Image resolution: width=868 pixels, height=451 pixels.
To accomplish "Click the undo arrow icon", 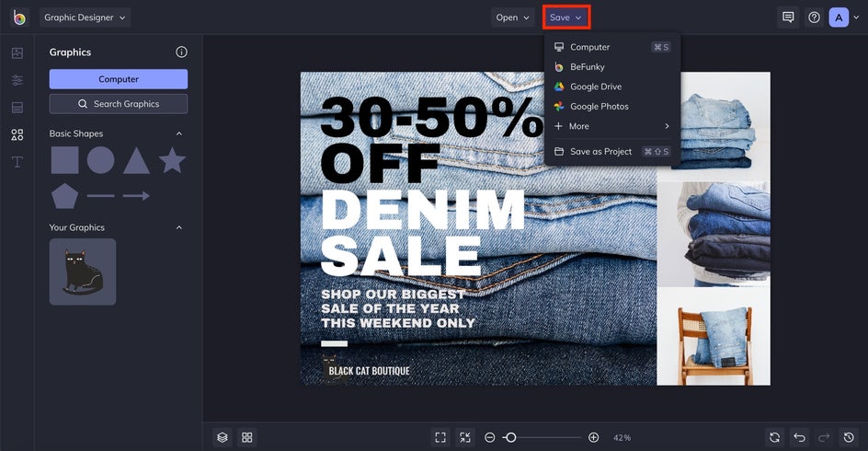I will tap(799, 438).
